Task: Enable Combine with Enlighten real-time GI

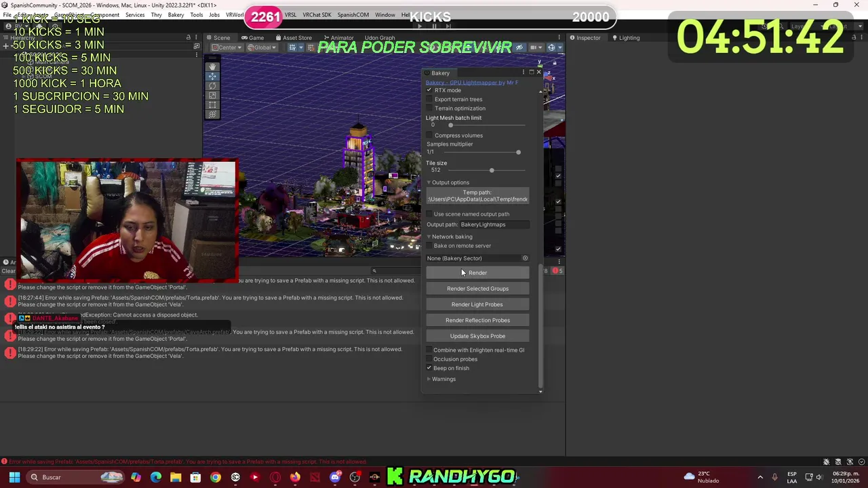Action: (429, 350)
